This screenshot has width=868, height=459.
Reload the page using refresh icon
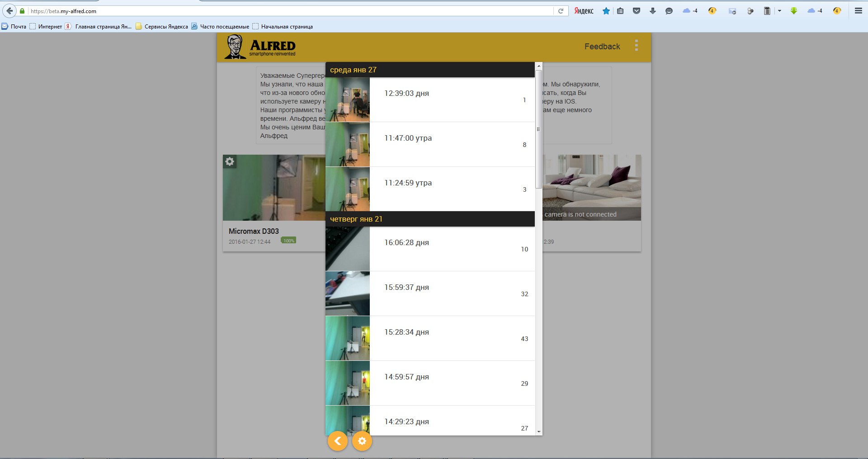tap(561, 11)
